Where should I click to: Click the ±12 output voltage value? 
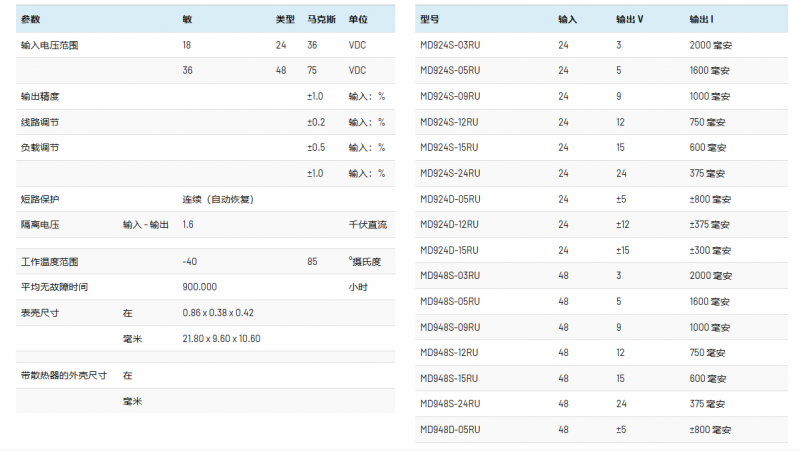click(x=622, y=224)
